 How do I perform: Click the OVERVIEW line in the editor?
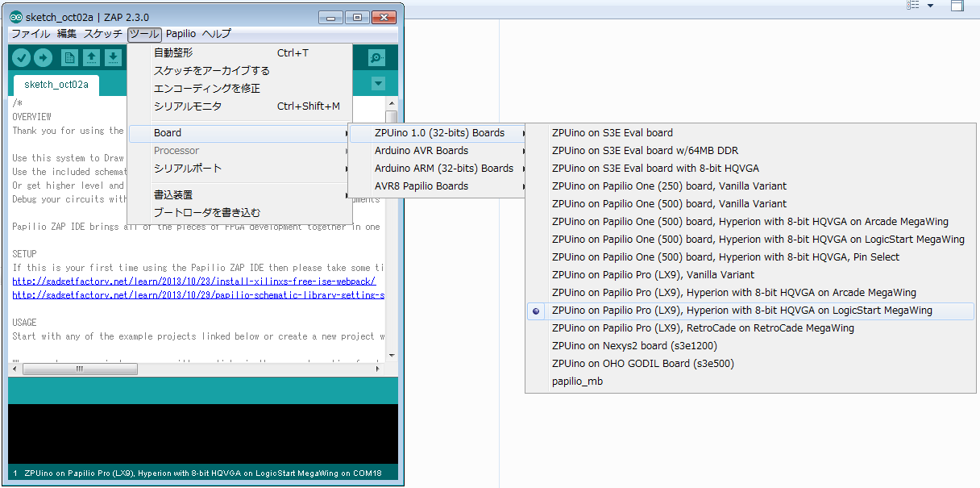[x=32, y=117]
